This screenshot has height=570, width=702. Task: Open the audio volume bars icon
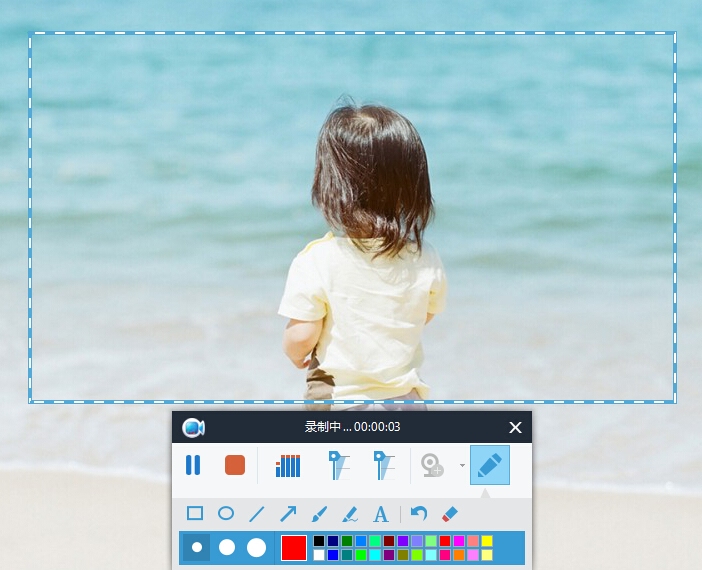pos(288,465)
